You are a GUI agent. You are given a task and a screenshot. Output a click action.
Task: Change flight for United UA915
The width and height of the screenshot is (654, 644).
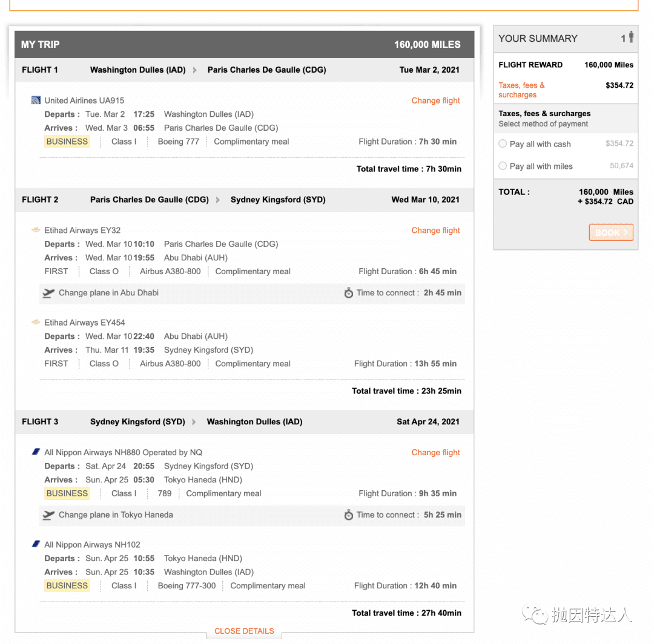click(435, 100)
